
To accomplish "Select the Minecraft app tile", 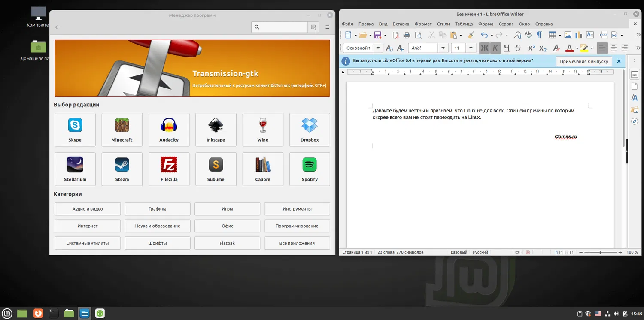I will [x=122, y=130].
